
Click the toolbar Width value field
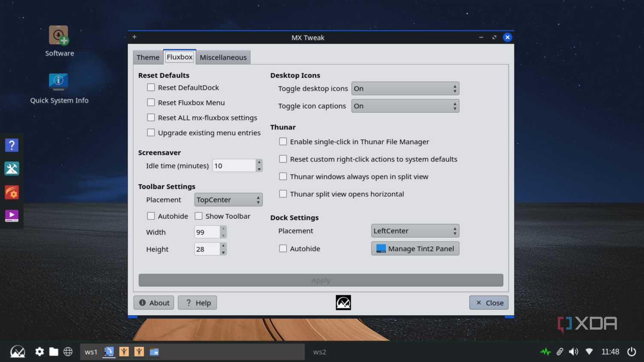click(x=207, y=232)
